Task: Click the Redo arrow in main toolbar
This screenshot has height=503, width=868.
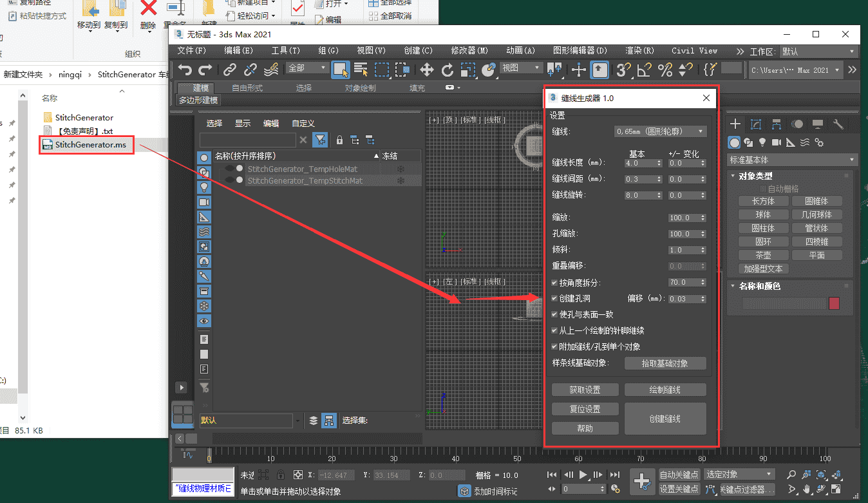Action: coord(205,70)
